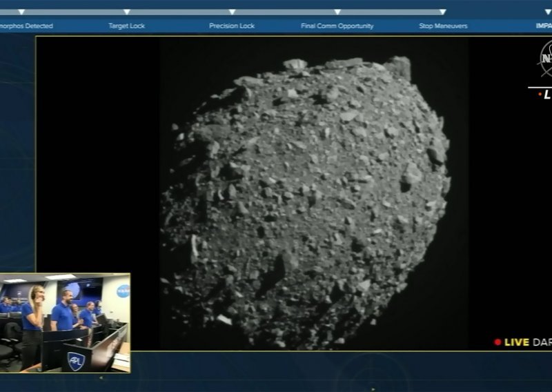Click the NASA logo in the feed corner

[545, 59]
